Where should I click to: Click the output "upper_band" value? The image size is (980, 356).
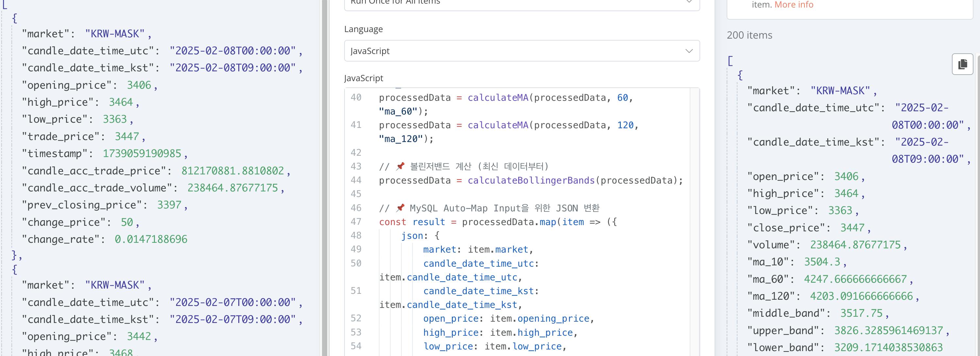[x=888, y=330]
